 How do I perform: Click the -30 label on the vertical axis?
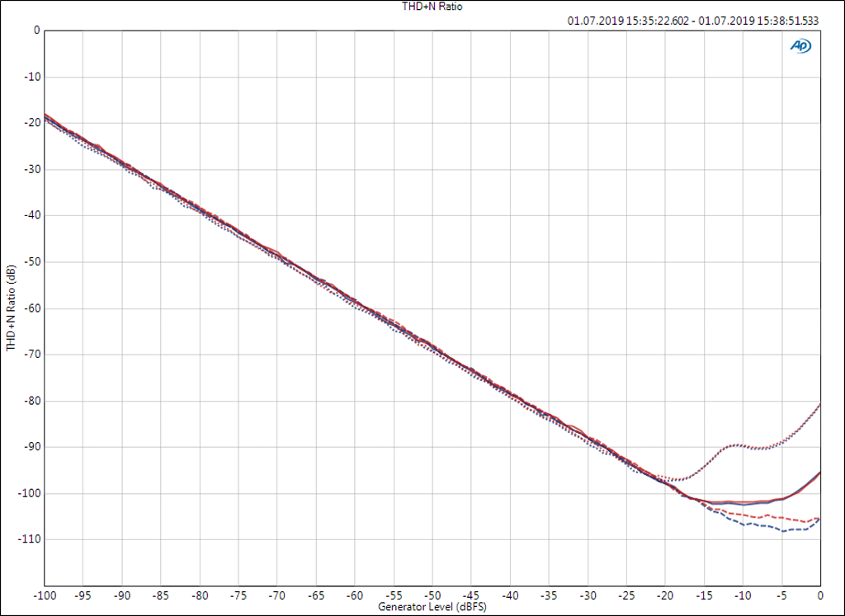(31, 169)
